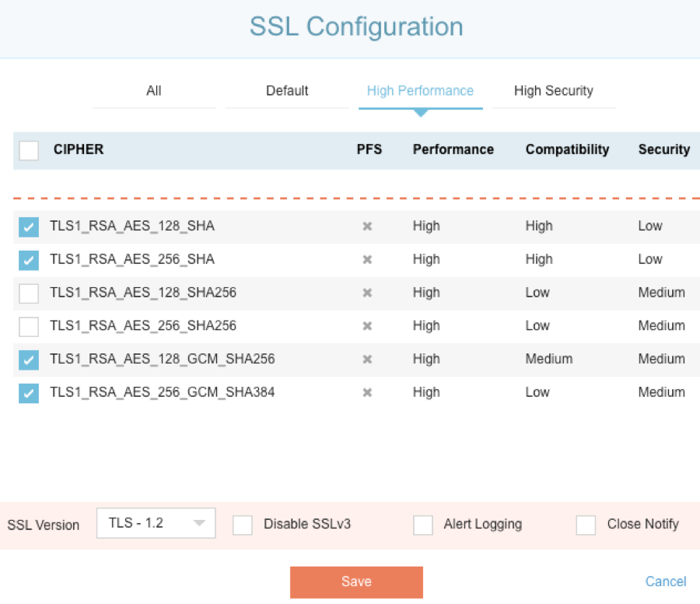Check the Disable SSLv3 option
Viewport: 700px width, 604px height.
click(243, 525)
